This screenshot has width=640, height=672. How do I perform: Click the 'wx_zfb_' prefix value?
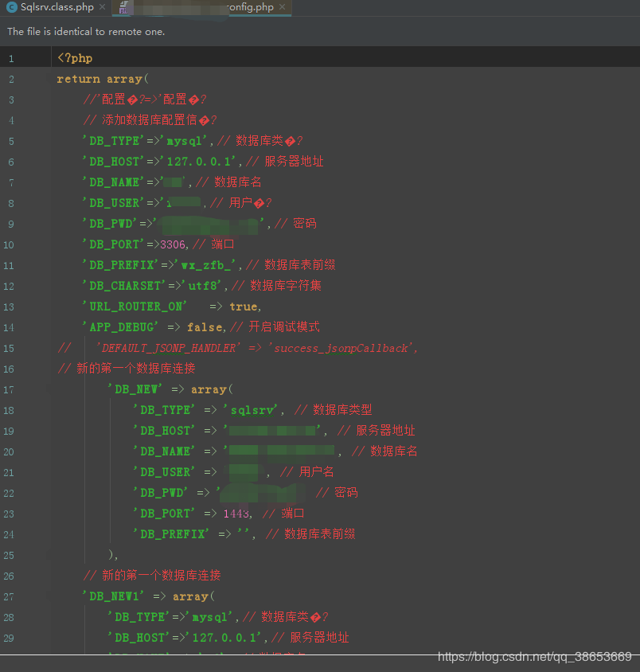pyautogui.click(x=205, y=265)
